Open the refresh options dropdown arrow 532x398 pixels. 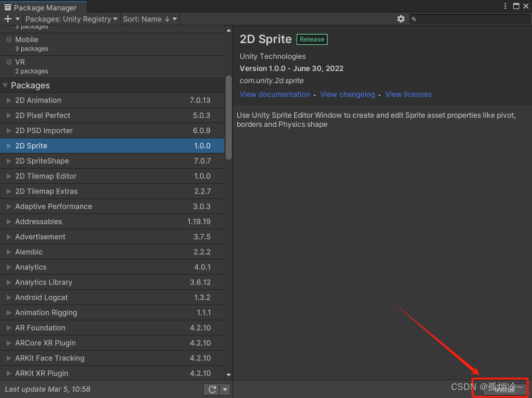coord(225,390)
